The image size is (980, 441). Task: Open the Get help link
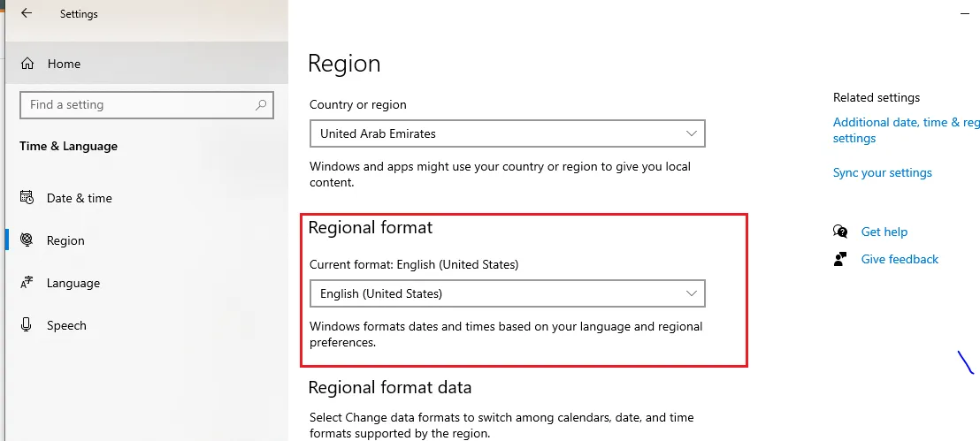coord(884,232)
